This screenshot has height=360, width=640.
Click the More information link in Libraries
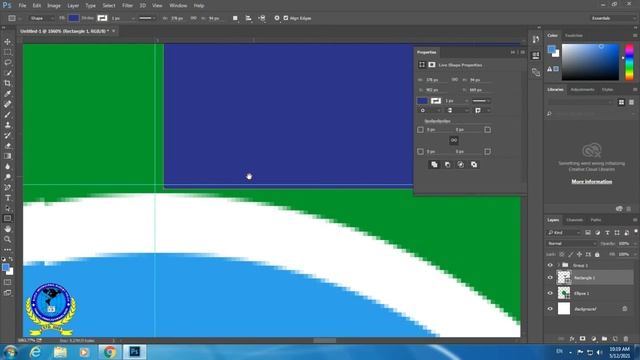pyautogui.click(x=591, y=182)
